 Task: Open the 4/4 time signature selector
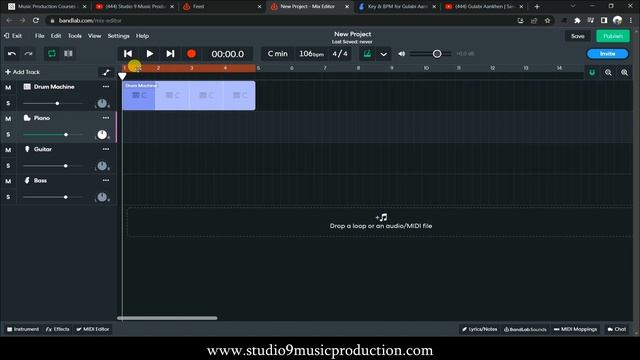click(x=340, y=53)
